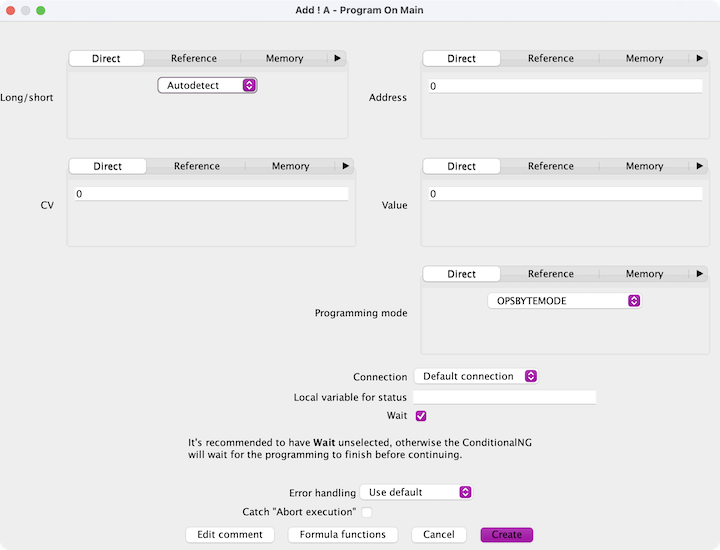Select Memory tab in Value panel
Screen dimensions: 720x550
[644, 166]
